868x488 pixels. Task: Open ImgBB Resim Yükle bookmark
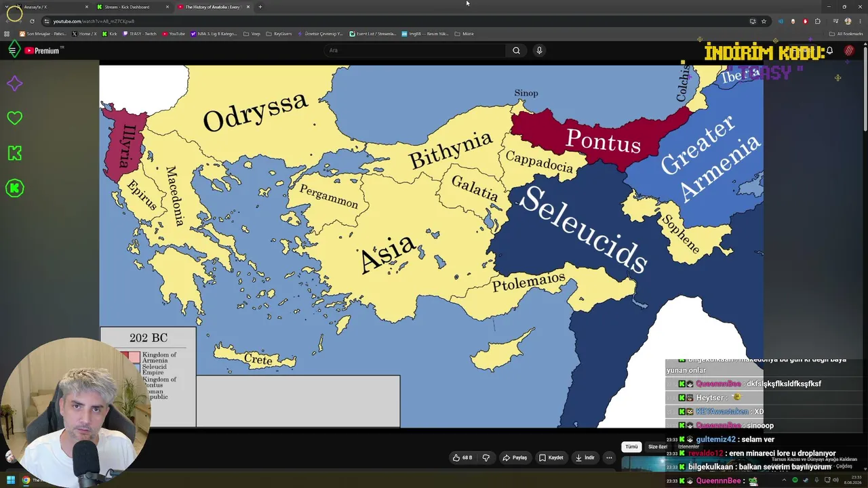tap(425, 34)
